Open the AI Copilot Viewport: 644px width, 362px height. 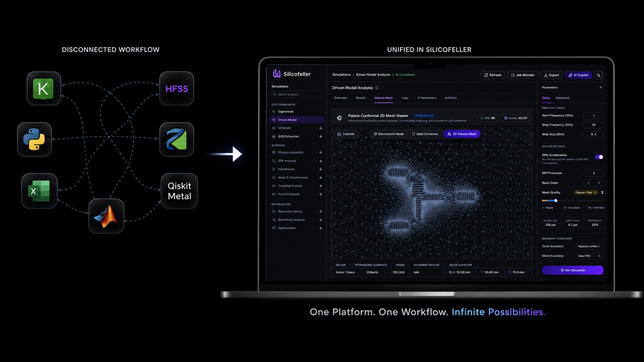(579, 75)
